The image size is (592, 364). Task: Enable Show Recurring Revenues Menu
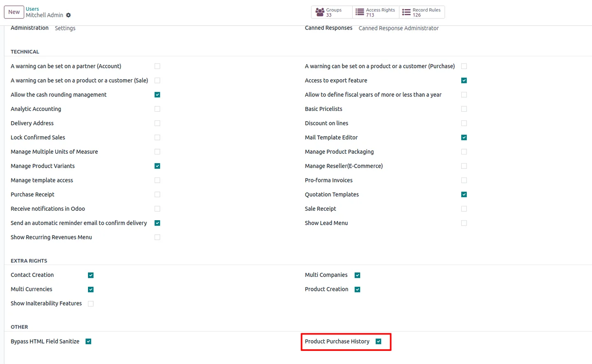(x=157, y=237)
